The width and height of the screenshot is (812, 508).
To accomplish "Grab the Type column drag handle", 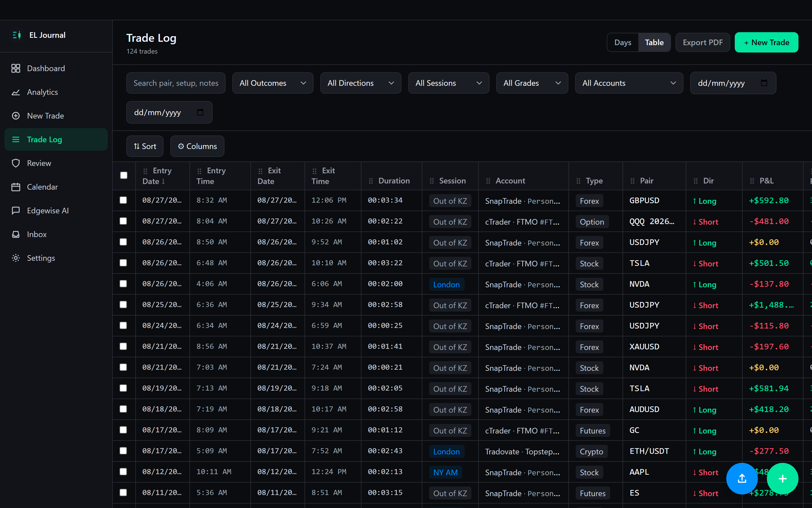I will (579, 181).
